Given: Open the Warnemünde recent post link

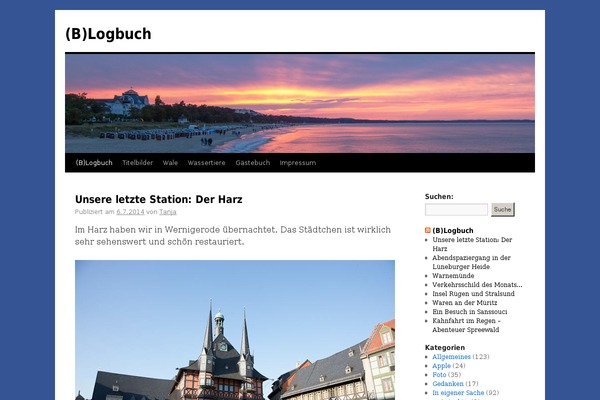Looking at the screenshot, I should click(x=453, y=274).
